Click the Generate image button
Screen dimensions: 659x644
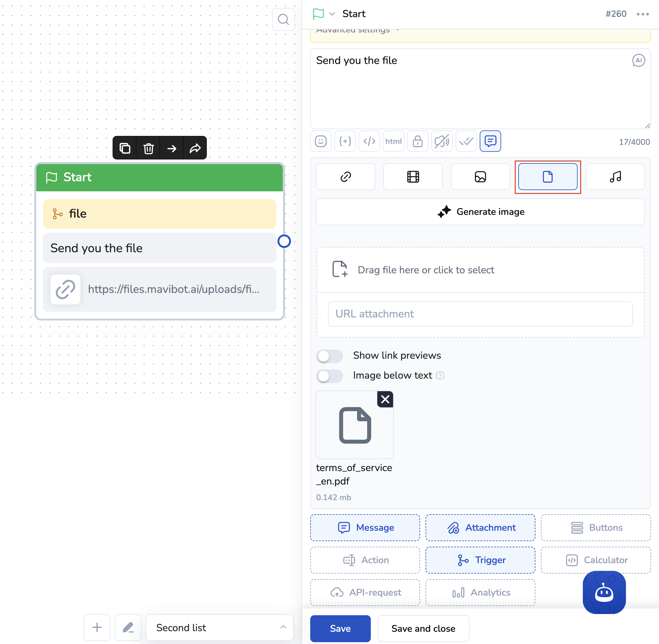480,212
